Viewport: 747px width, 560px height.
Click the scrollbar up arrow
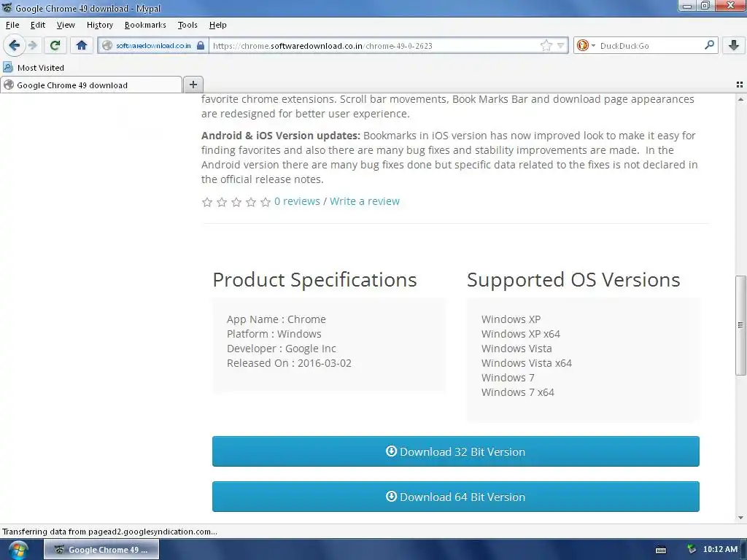pyautogui.click(x=740, y=99)
